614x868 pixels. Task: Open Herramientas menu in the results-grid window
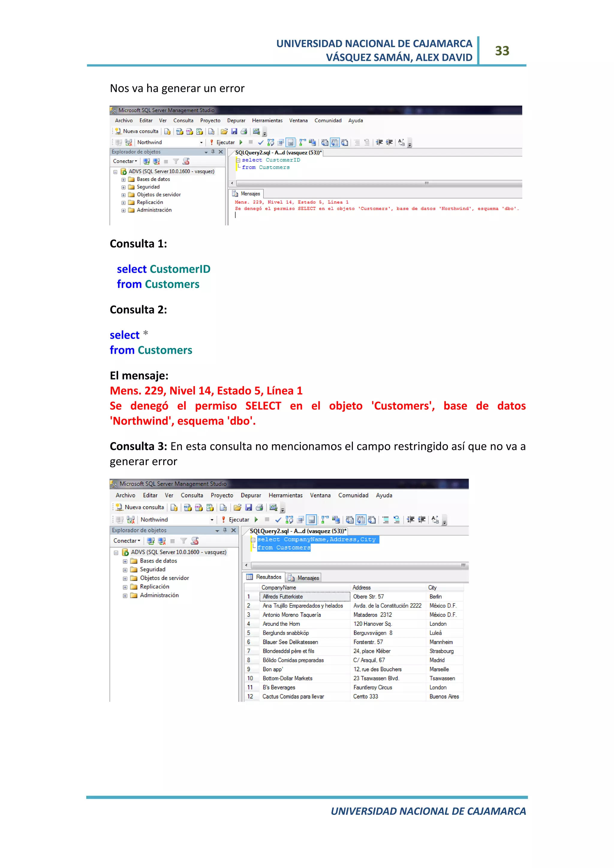pyautogui.click(x=285, y=495)
